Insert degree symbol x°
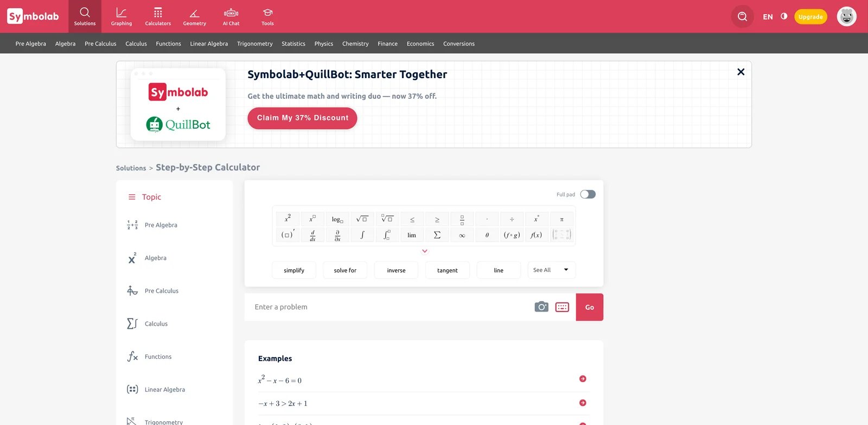This screenshot has width=868, height=425. coord(537,219)
